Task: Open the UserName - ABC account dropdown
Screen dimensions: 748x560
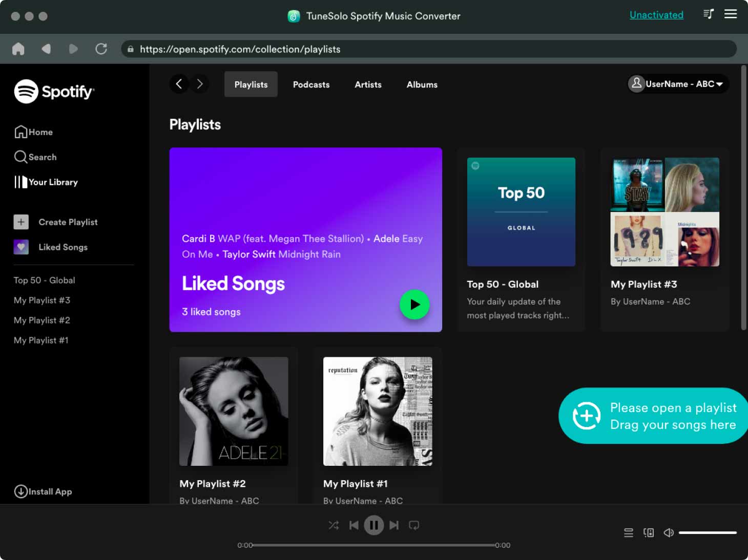Action: click(x=677, y=84)
